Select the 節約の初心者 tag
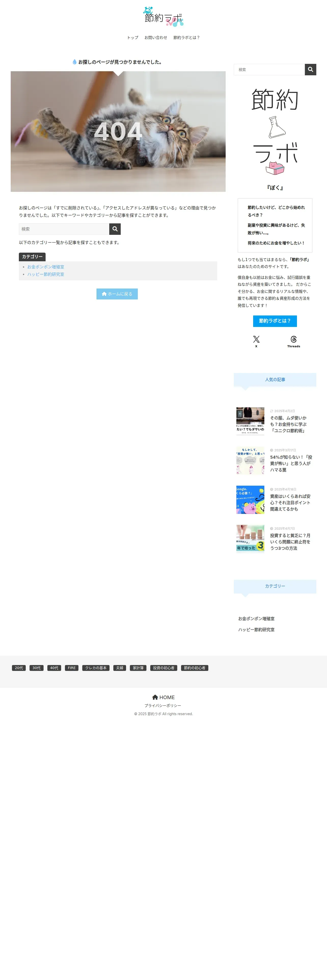The image size is (327, 980). click(x=195, y=668)
